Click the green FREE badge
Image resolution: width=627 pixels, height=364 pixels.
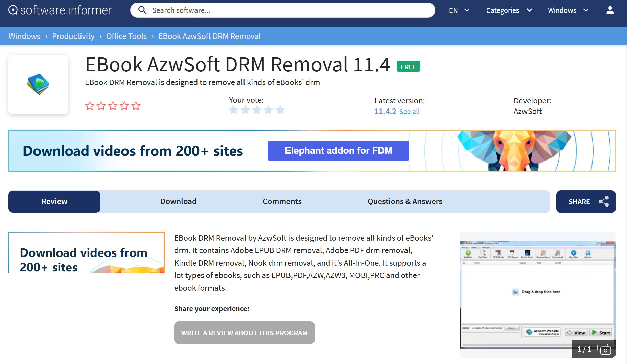(x=408, y=67)
